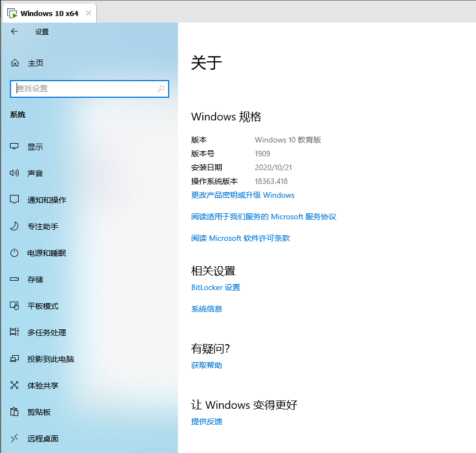Open the 剪贴板 clipboard icon
The width and height of the screenshot is (476, 453).
15,412
